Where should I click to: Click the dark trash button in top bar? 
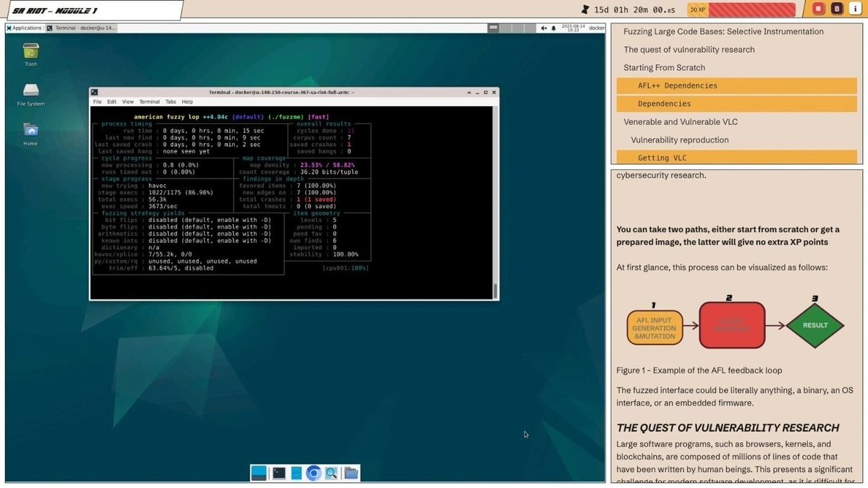pos(836,9)
